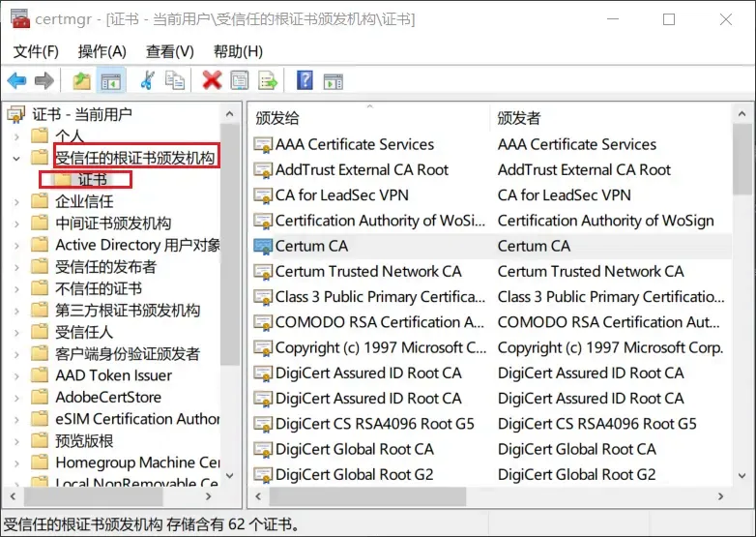Image resolution: width=756 pixels, height=537 pixels.
Task: Expand the 受信任的发布者 node
Action: 16,267
